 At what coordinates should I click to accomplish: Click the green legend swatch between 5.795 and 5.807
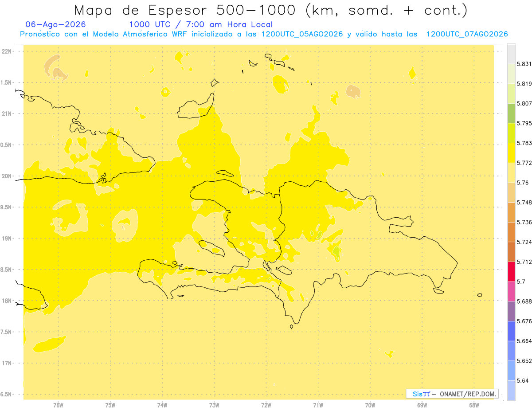tap(511, 113)
